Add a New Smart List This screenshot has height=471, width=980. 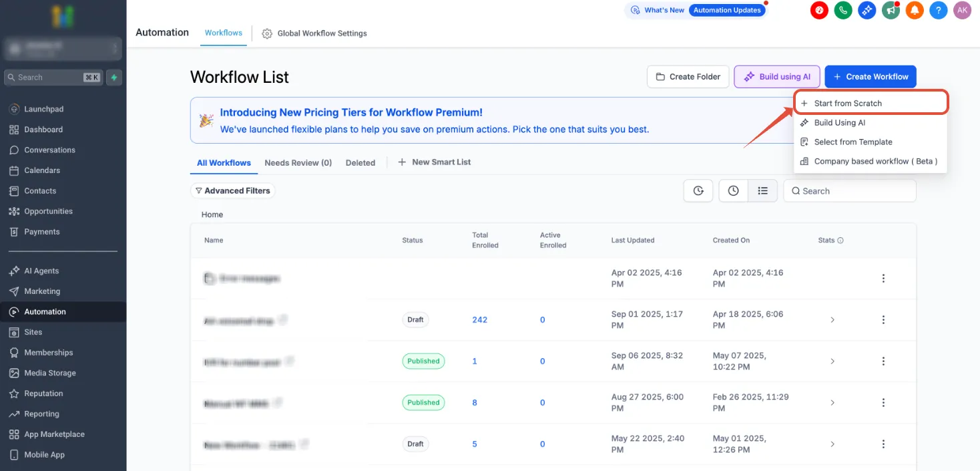point(435,162)
